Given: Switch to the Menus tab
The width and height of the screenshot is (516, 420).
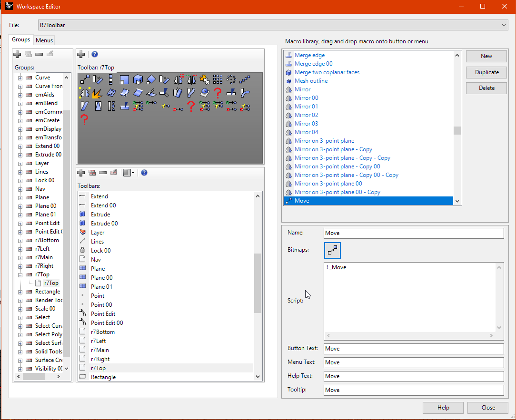Looking at the screenshot, I should (x=44, y=40).
